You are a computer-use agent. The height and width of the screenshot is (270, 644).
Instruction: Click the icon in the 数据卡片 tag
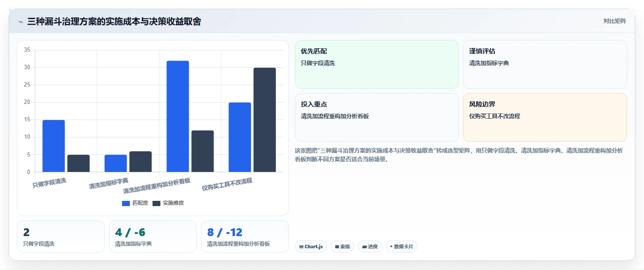click(391, 247)
